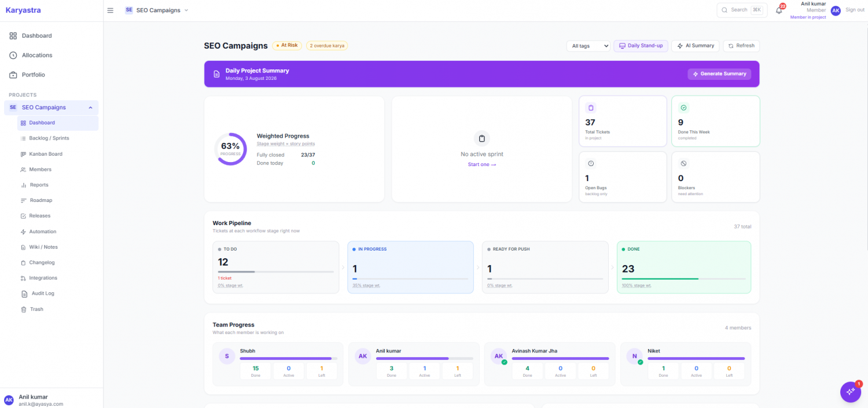Toggle the Daily Stand-up view button
This screenshot has width=868, height=408.
[641, 46]
